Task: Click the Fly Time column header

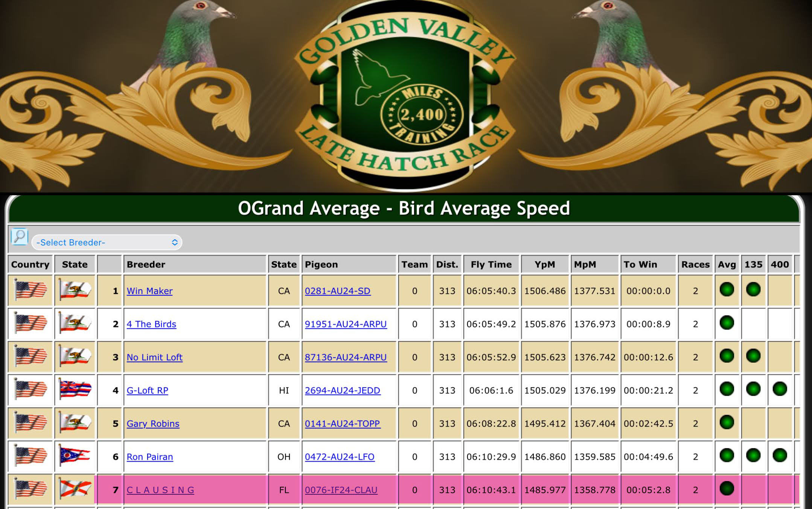Action: (491, 264)
